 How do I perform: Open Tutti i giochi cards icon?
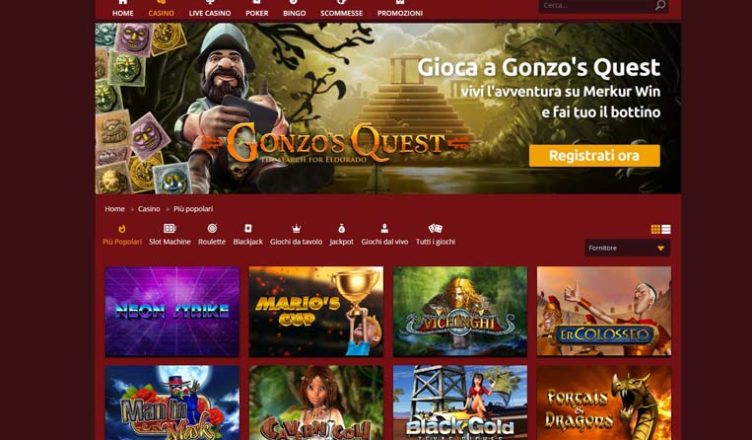tap(435, 228)
